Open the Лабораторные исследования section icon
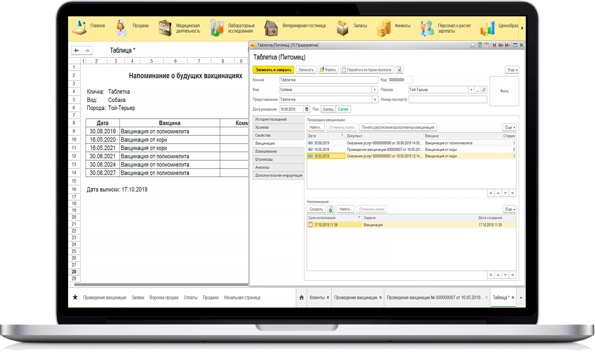Screen dimensions: 595x364 (216, 28)
